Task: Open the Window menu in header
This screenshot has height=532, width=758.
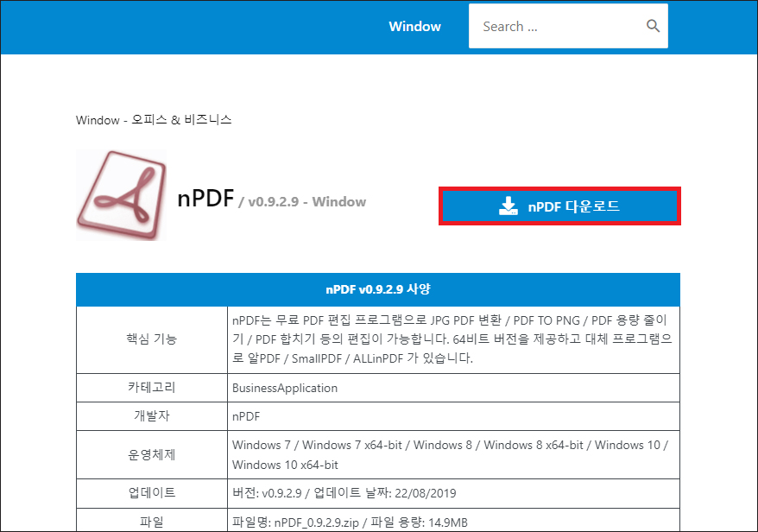Action: (414, 27)
